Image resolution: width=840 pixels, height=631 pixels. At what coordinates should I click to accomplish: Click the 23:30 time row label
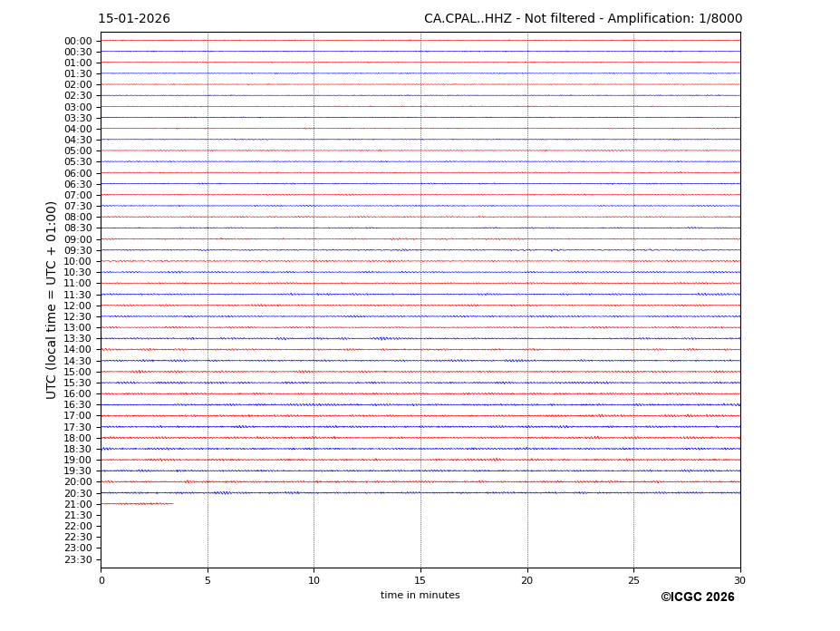(78, 559)
